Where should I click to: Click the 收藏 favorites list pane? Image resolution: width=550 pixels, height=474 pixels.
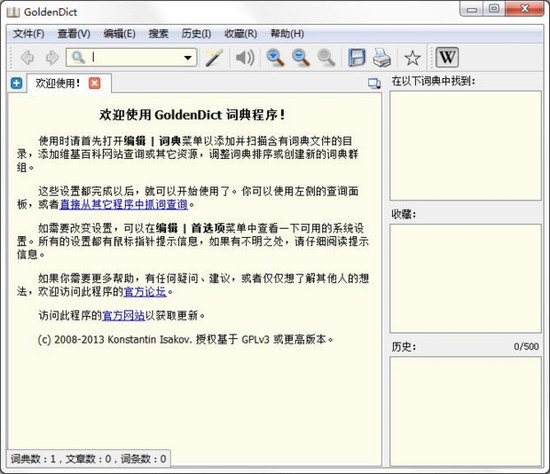tap(465, 278)
